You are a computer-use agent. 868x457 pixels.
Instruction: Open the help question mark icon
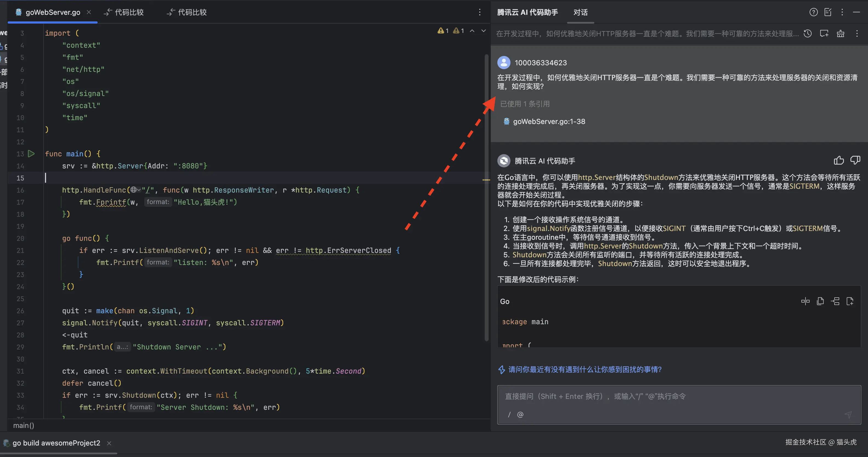(x=813, y=12)
